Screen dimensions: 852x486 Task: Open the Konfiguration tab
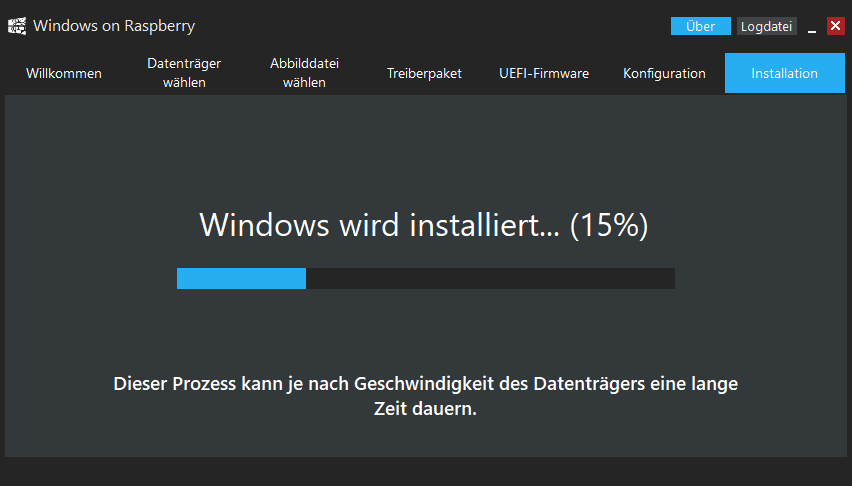click(664, 73)
